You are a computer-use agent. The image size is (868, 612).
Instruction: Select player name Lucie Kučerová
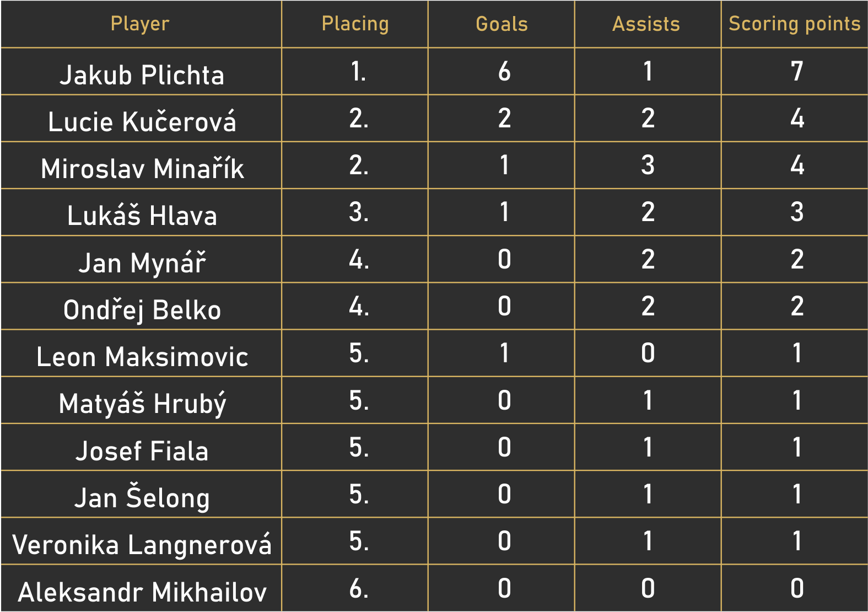142,122
